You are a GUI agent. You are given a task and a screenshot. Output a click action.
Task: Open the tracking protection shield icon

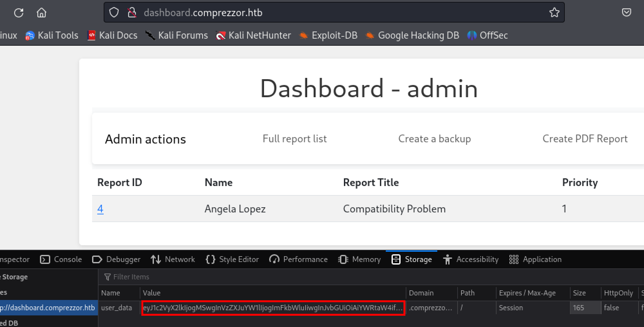[x=114, y=13]
